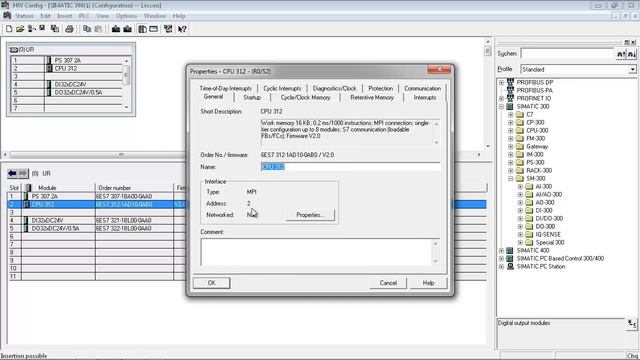The image size is (640, 360).
Task: Click in the Name field containing CPU 312
Action: tap(350, 167)
